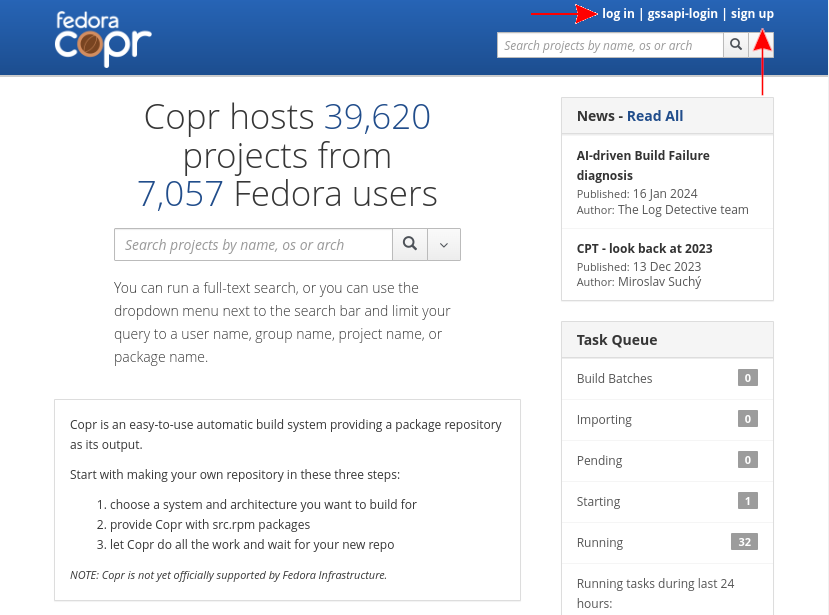829x615 pixels.
Task: Open the search filter dropdown beside the search button
Action: coord(444,244)
